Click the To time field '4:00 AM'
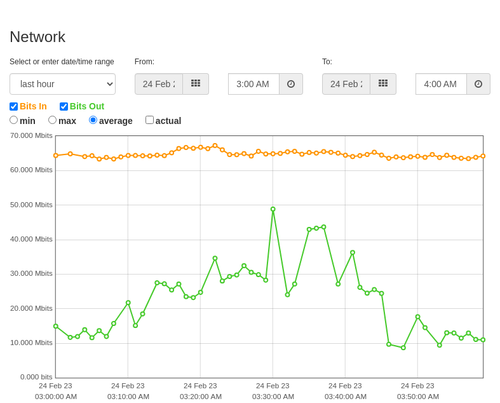 click(441, 84)
